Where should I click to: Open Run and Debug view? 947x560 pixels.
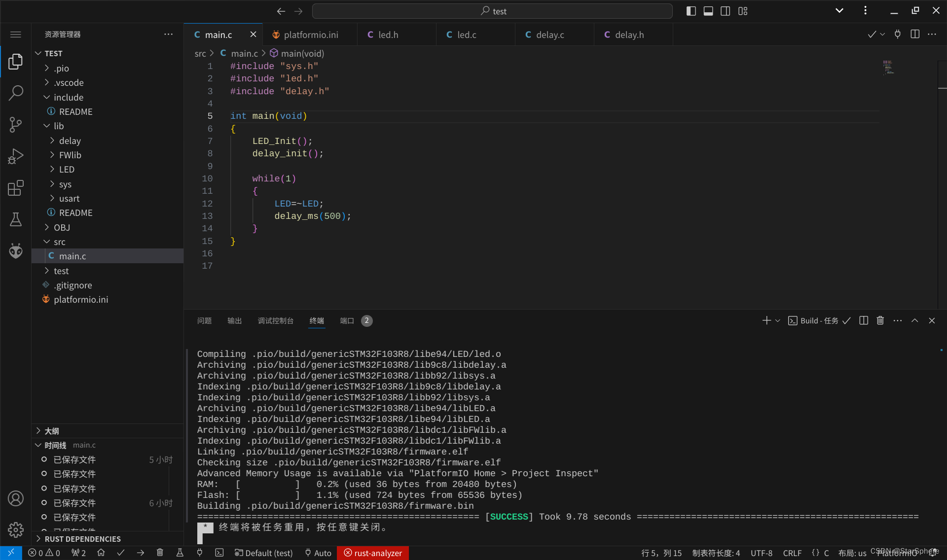pyautogui.click(x=16, y=156)
